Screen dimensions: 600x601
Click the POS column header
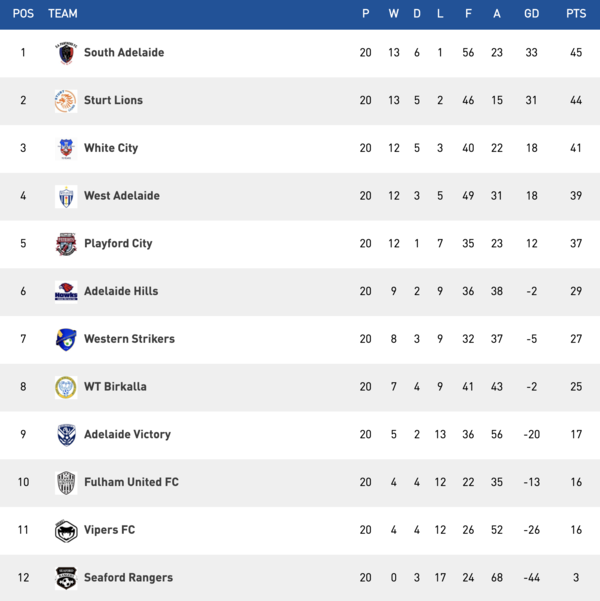[23, 14]
